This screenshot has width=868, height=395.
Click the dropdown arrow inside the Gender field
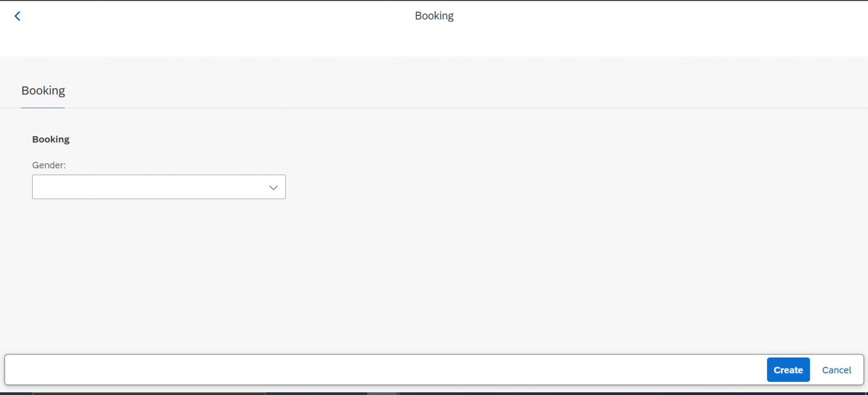[x=274, y=187]
